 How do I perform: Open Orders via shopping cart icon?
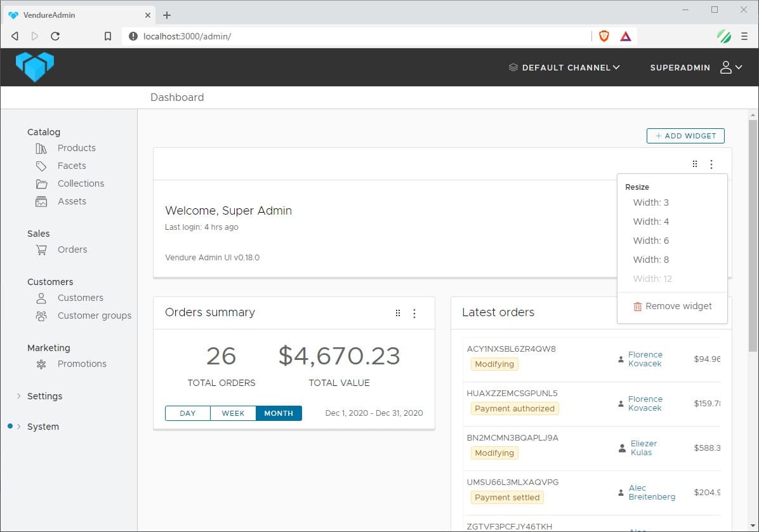41,249
